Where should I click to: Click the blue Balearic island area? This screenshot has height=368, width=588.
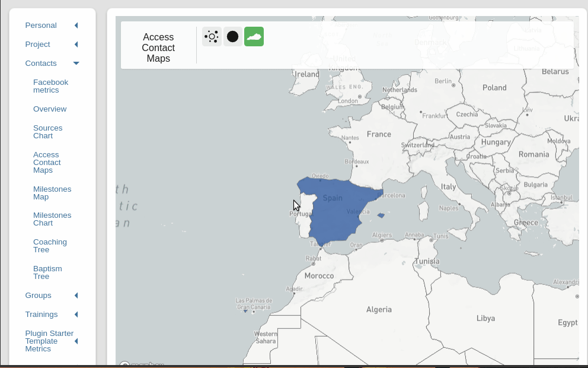coord(381,215)
